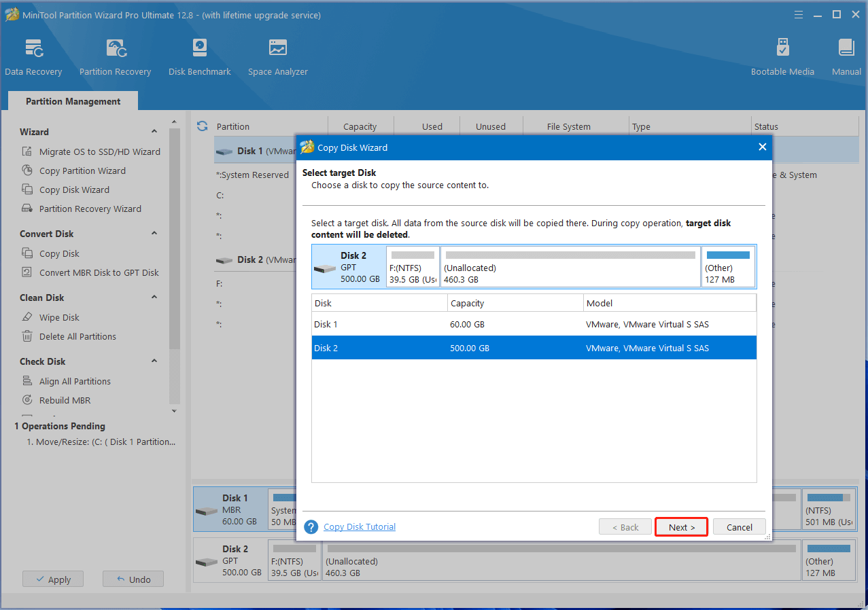Viewport: 868px width, 610px height.
Task: Click the Disk 2 drive icon in wizard preview
Action: coord(325,268)
